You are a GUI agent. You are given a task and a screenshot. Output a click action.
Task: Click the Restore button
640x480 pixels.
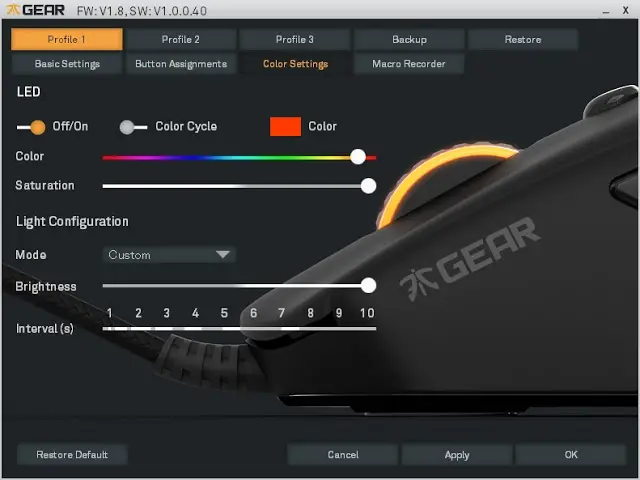523,39
